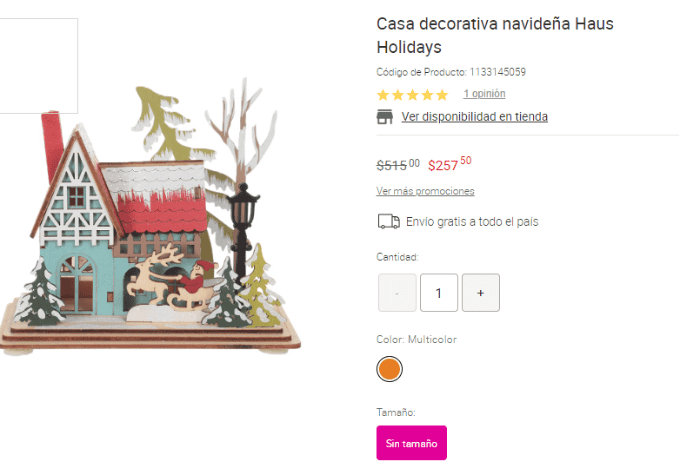Select the orange Multicolor swatch

click(x=389, y=369)
